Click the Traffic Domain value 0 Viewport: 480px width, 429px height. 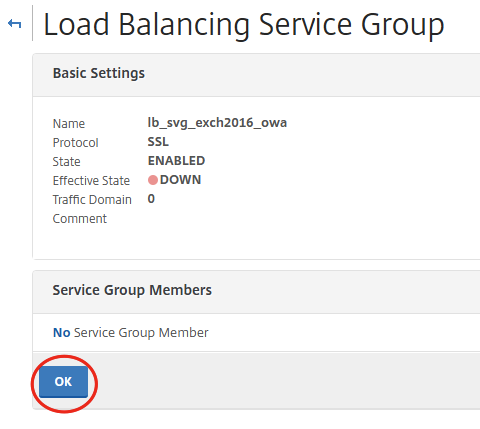[x=151, y=199]
